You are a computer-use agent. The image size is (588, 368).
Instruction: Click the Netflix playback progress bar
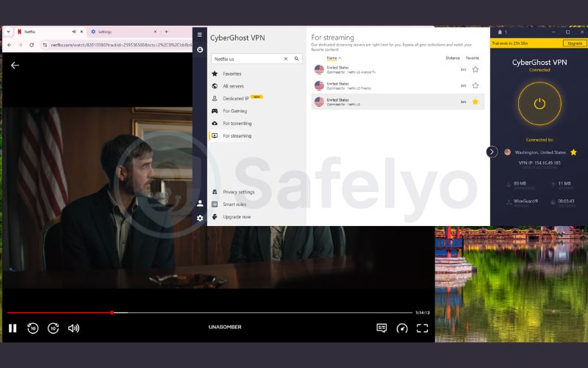209,312
